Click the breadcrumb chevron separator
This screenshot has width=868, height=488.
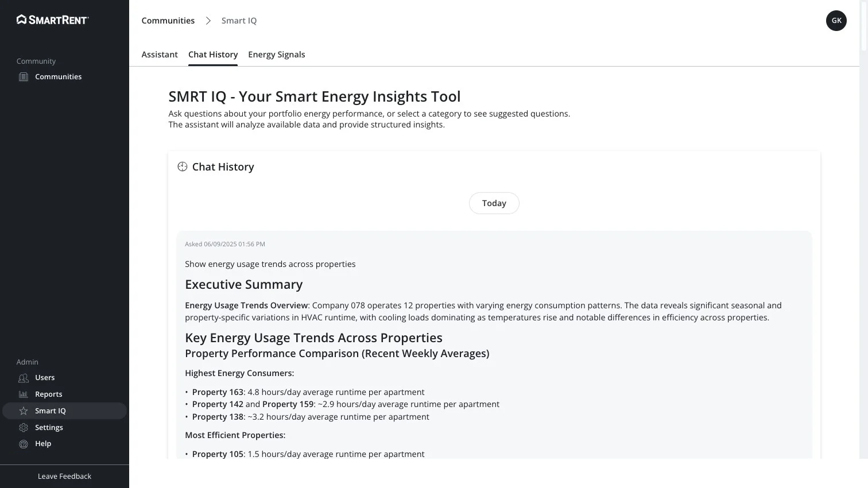coord(208,21)
